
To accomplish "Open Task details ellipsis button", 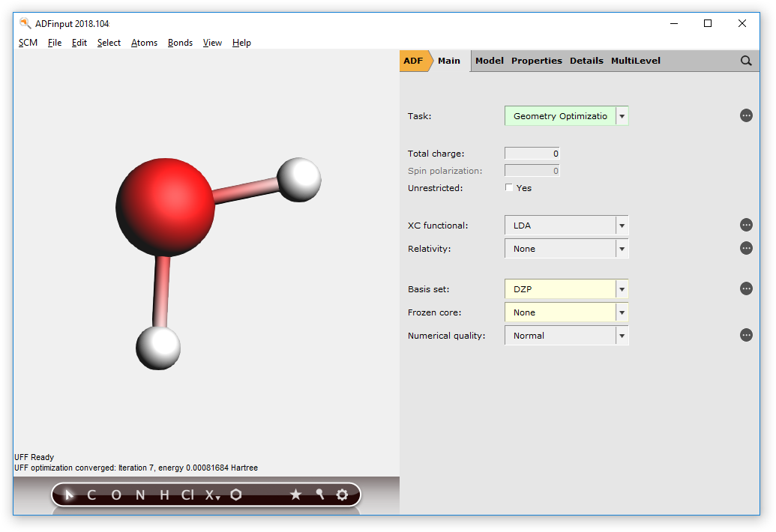I will coord(746,115).
